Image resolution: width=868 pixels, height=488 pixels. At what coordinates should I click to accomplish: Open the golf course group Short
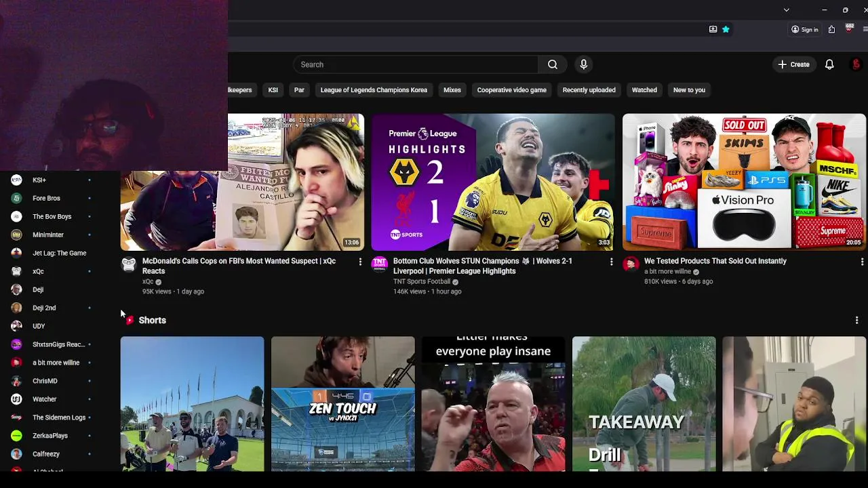tap(193, 404)
